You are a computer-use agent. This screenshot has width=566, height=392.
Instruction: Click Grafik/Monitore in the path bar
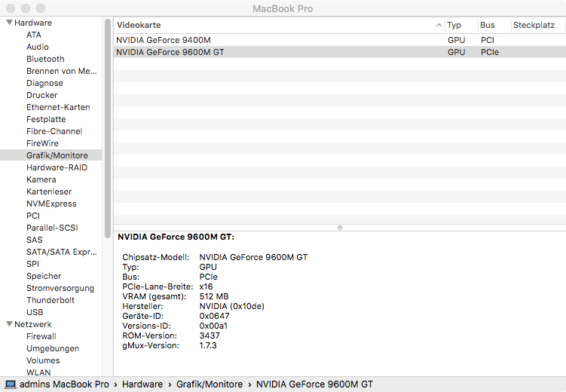(x=210, y=384)
